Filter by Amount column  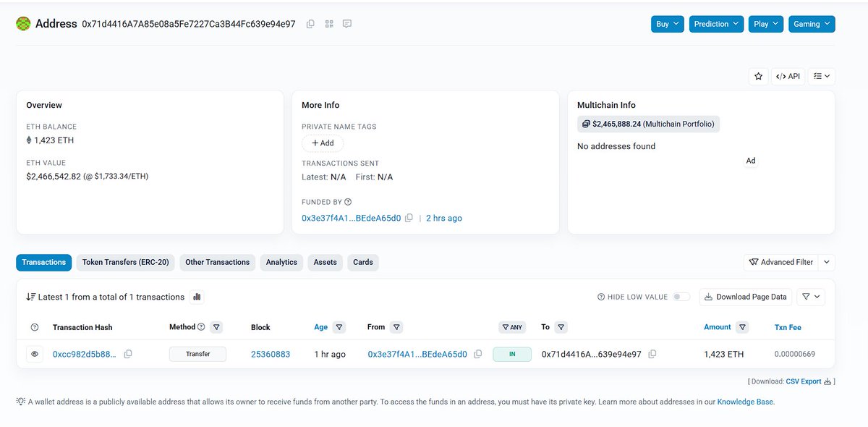tap(742, 327)
